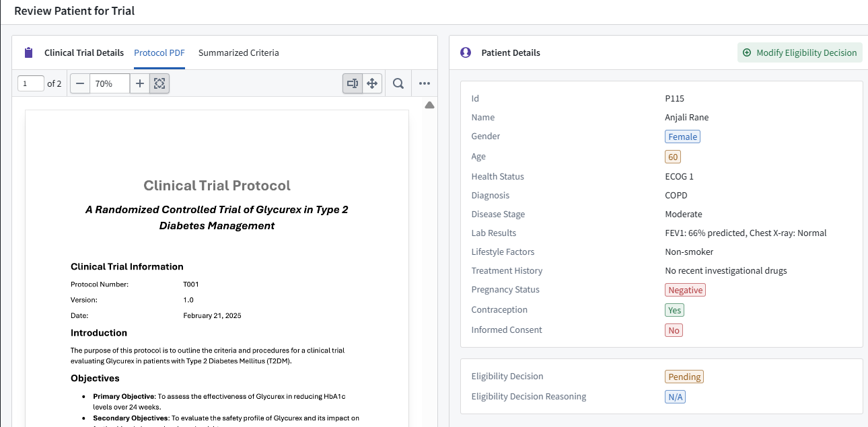Select the pan/move tool icon
Screen dimensions: 868x427
click(372, 83)
